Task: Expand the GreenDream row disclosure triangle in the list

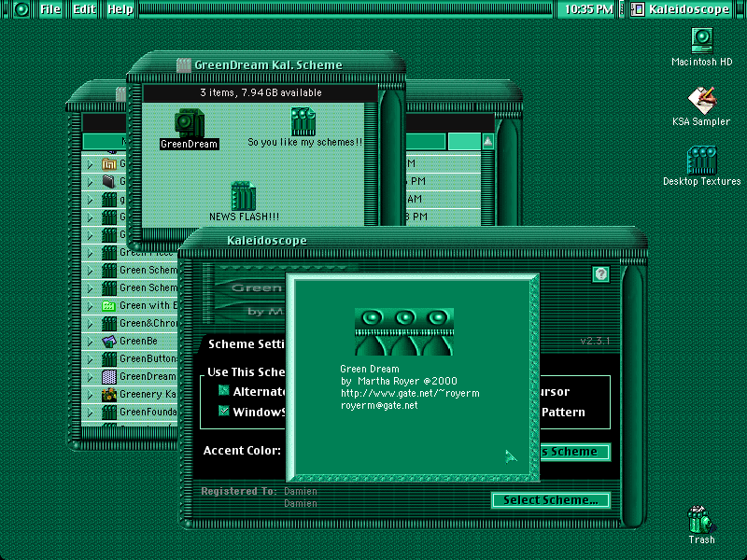Action: point(90,377)
